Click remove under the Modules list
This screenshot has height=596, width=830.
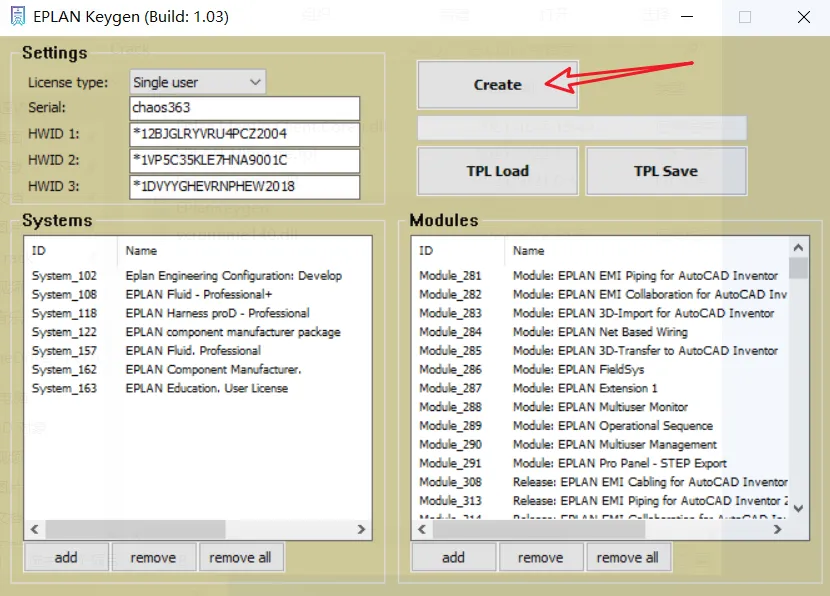[x=541, y=557]
